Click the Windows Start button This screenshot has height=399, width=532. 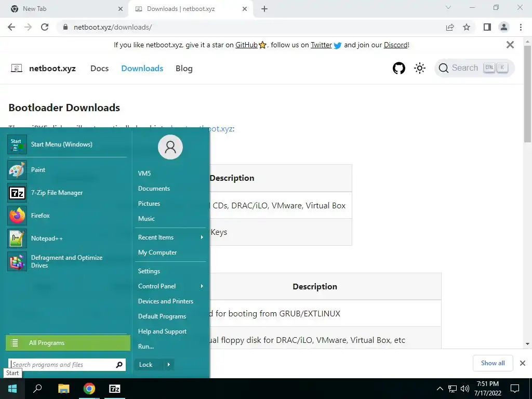pyautogui.click(x=12, y=389)
